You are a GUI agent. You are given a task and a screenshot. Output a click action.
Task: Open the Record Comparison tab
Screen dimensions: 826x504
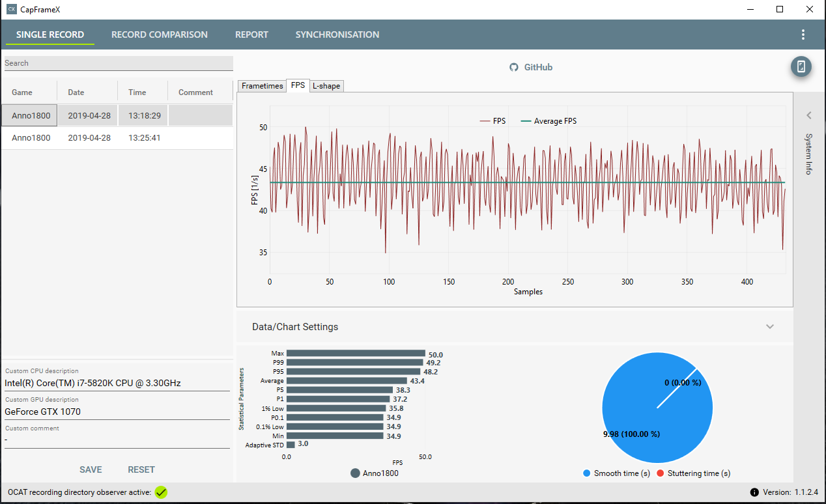160,35
